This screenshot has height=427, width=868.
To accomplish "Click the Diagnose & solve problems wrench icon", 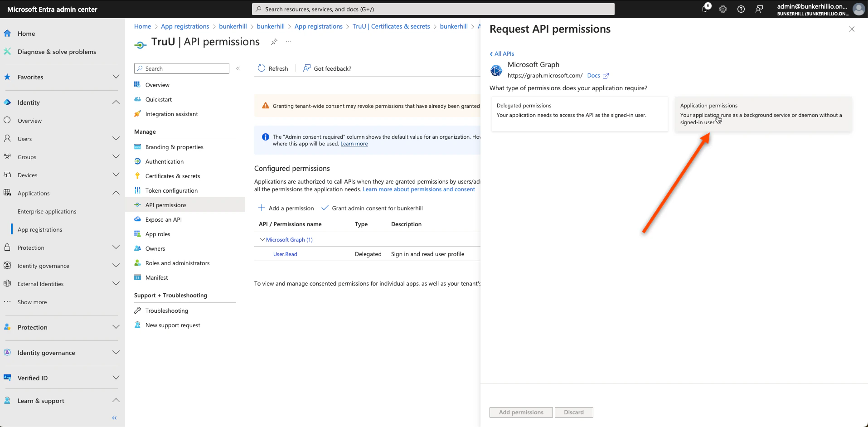I will 7,51.
